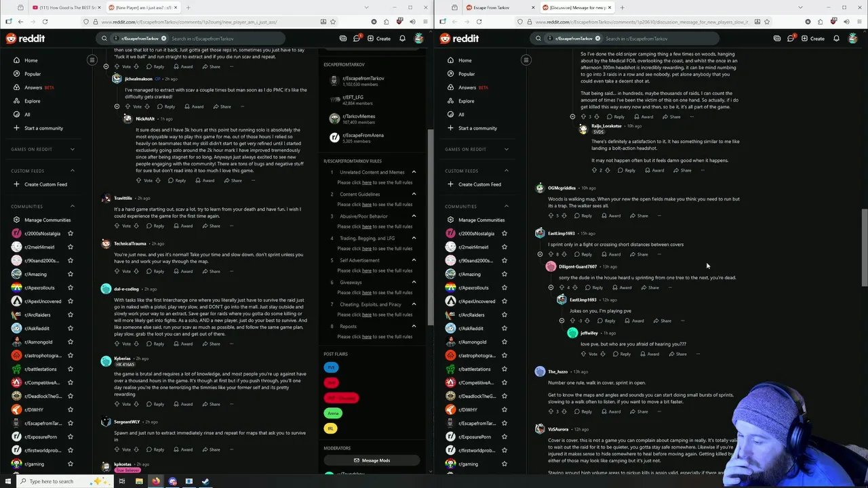Open more options on NickAtAH comment

pos(253,180)
